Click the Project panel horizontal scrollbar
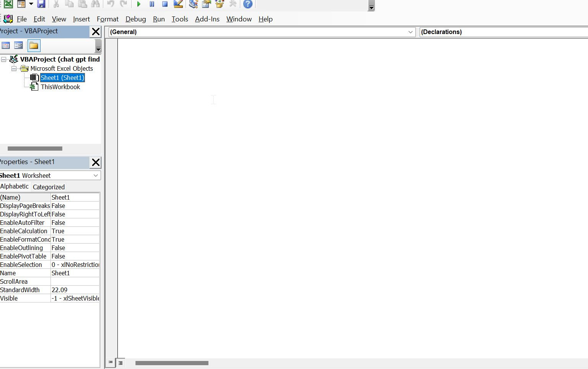The image size is (588, 369). coord(35,148)
